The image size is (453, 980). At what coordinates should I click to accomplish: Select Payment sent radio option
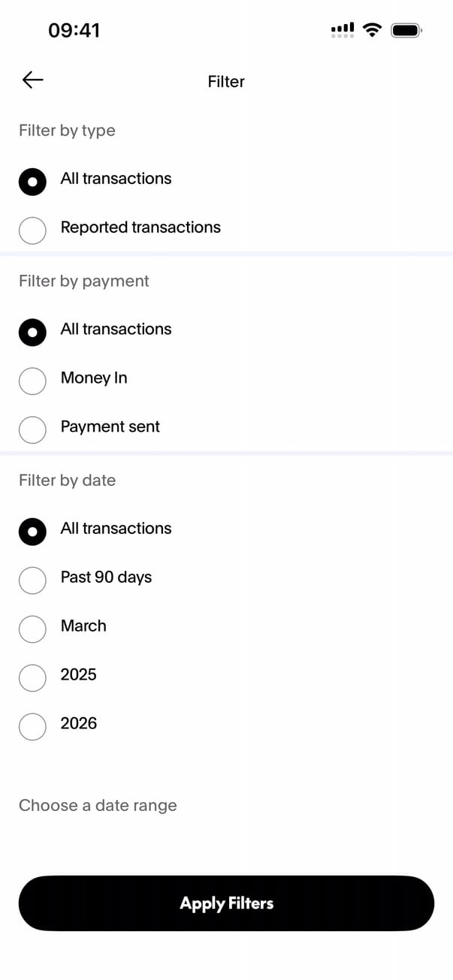[x=32, y=429]
